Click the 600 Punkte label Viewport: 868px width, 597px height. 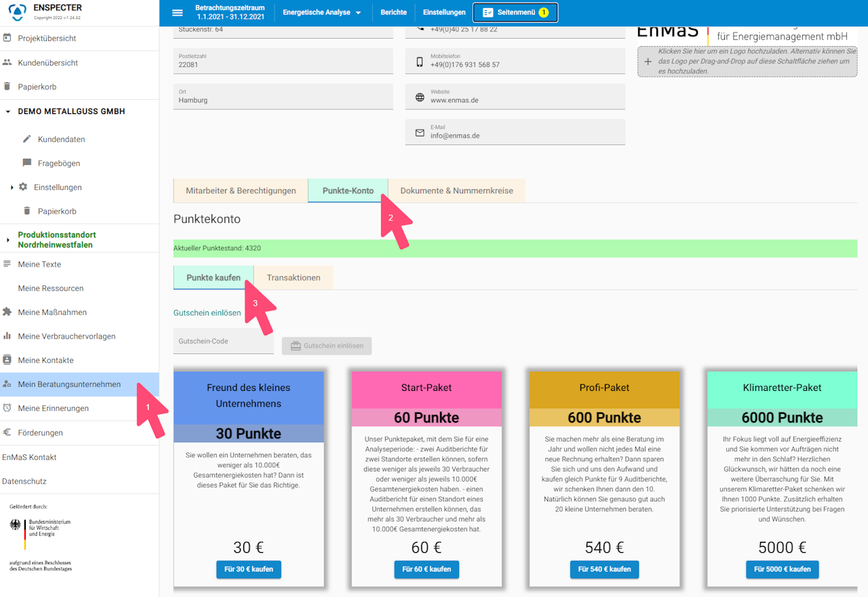604,418
